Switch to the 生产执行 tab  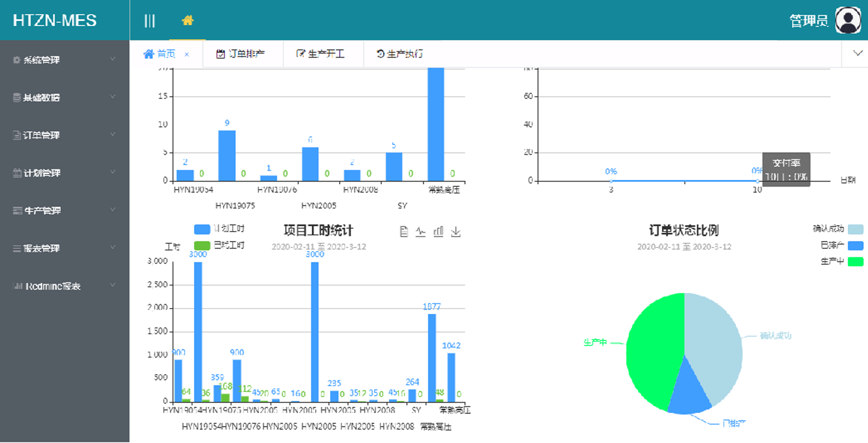pyautogui.click(x=400, y=54)
